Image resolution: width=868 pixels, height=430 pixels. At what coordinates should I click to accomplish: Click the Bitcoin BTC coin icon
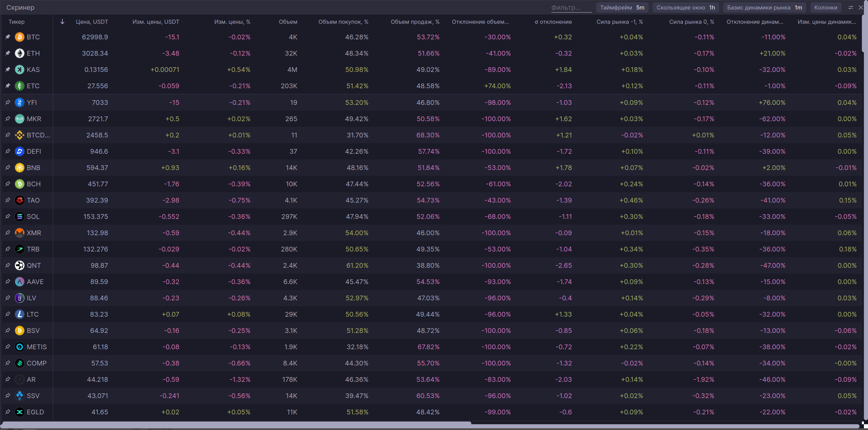(20, 37)
